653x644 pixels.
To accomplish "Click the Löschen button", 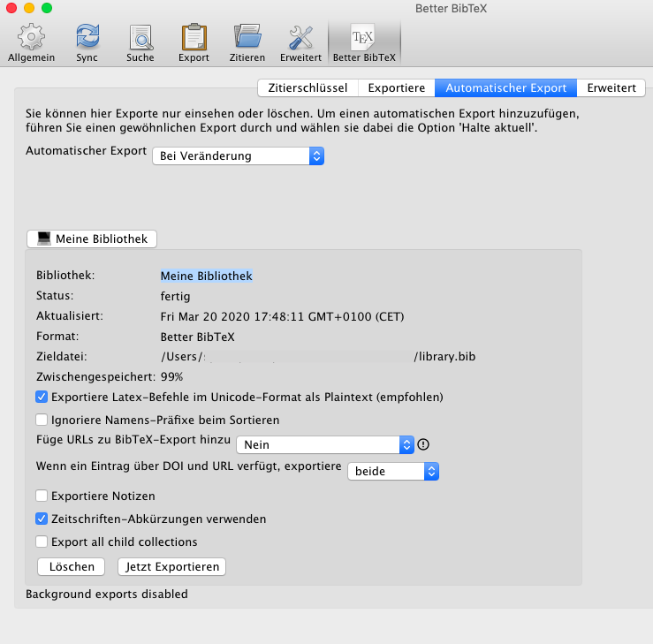I will pos(72,566).
